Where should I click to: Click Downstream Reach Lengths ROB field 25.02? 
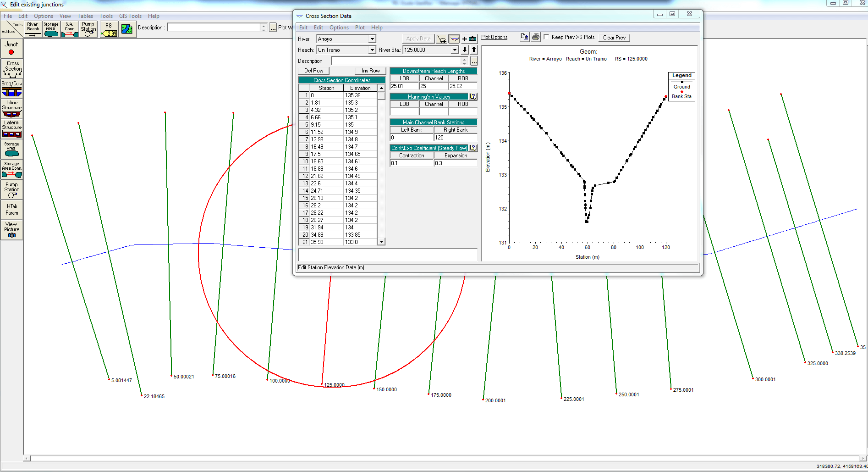point(463,86)
